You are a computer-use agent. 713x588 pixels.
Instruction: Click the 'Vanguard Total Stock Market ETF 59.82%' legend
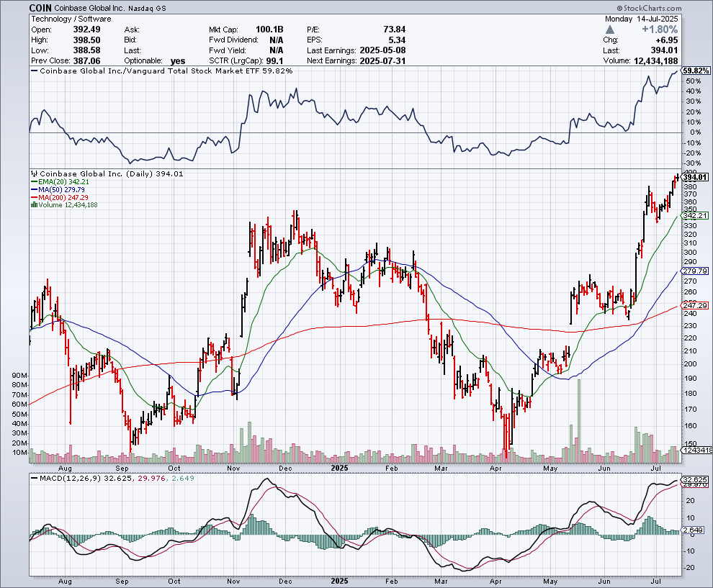[x=209, y=71]
